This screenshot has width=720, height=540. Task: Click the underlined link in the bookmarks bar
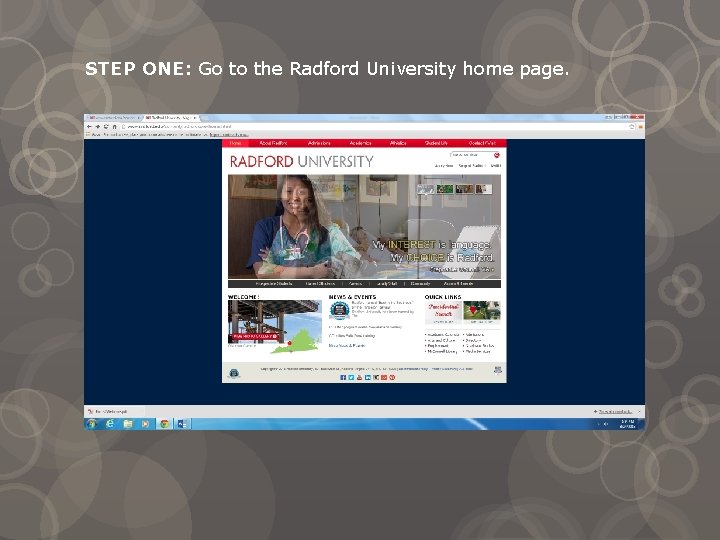click(x=229, y=135)
